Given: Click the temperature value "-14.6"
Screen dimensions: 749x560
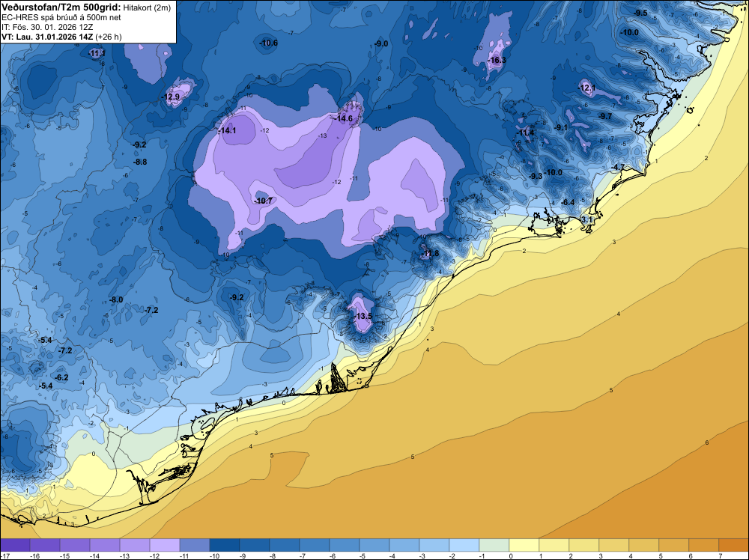Looking at the screenshot, I should [x=343, y=118].
